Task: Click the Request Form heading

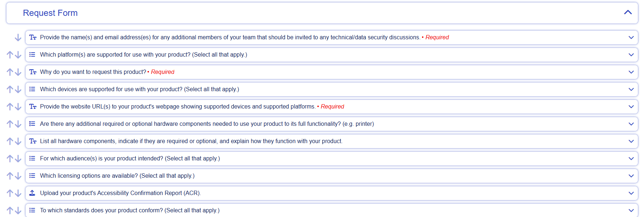Action: [50, 13]
